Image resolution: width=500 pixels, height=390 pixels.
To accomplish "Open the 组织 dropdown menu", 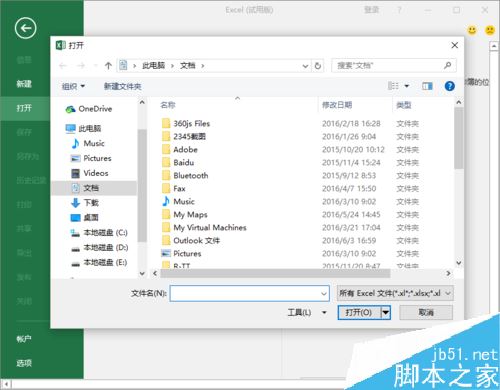I will click(x=73, y=86).
